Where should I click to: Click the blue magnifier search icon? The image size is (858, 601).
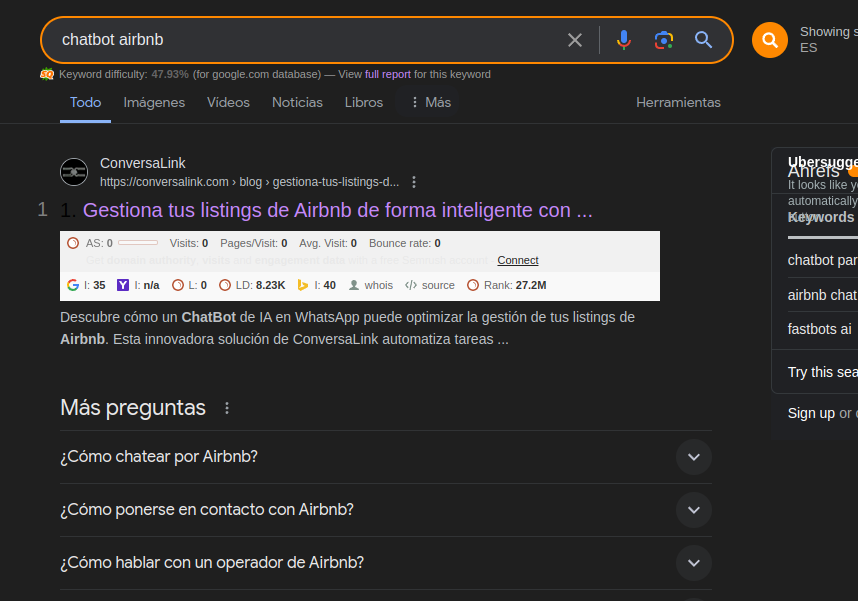pos(703,40)
